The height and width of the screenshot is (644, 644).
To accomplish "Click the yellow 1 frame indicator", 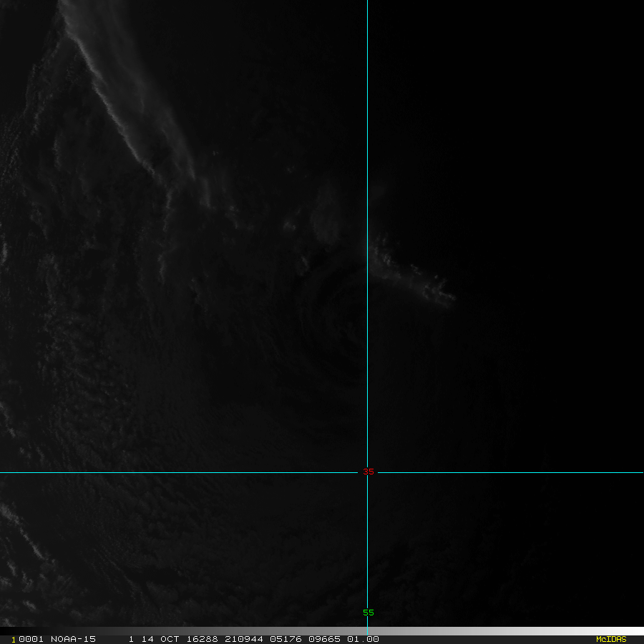I will [x=14, y=640].
